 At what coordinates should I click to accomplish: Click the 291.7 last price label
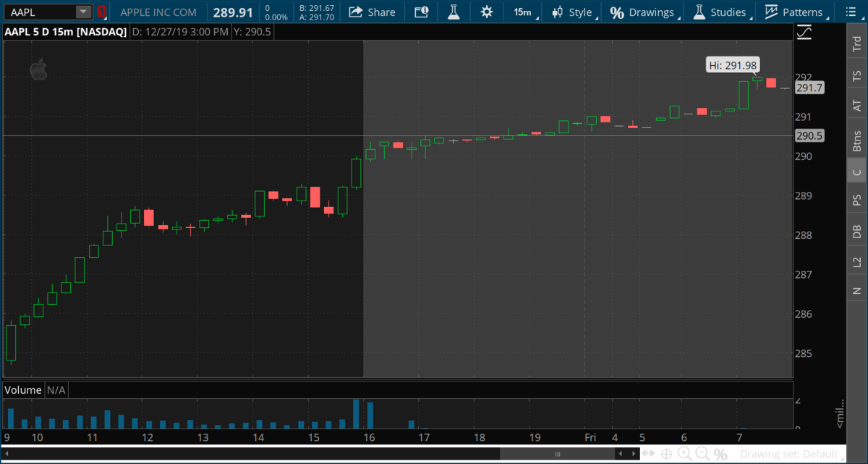(809, 88)
